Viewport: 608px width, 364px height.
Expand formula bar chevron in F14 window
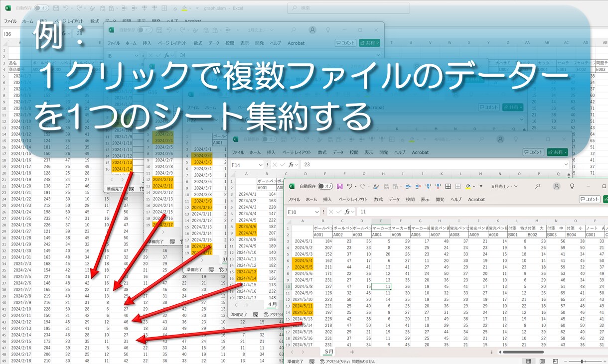[566, 164]
